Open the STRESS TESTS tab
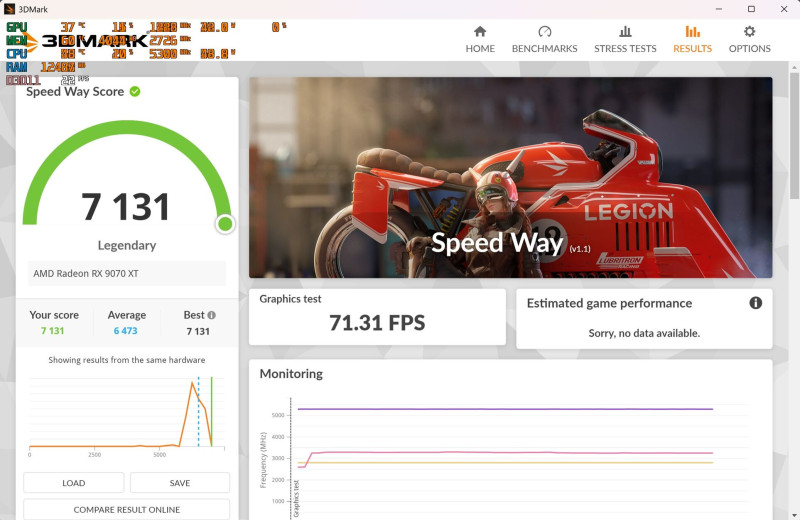Screen dimensions: 800x520 pyautogui.click(x=625, y=39)
